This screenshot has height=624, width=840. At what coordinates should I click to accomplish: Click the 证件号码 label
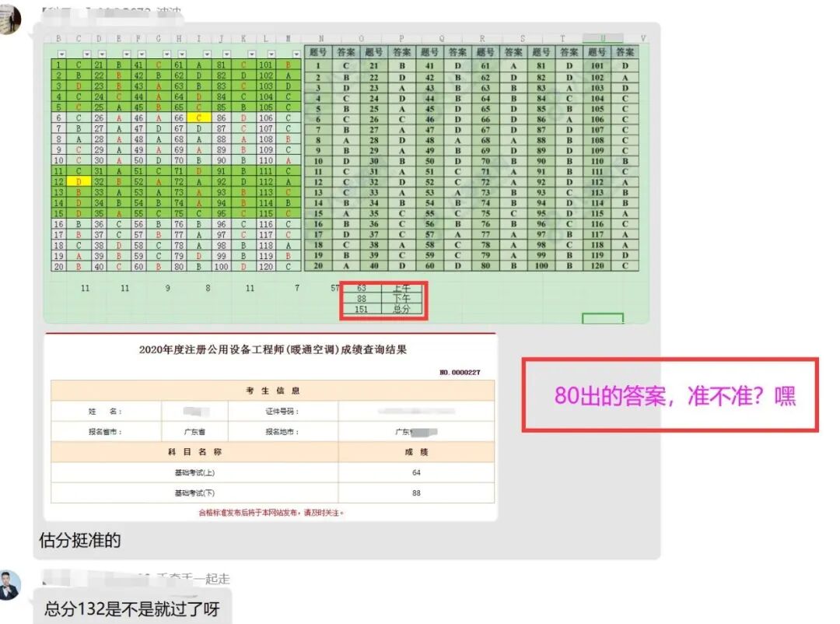[x=282, y=411]
